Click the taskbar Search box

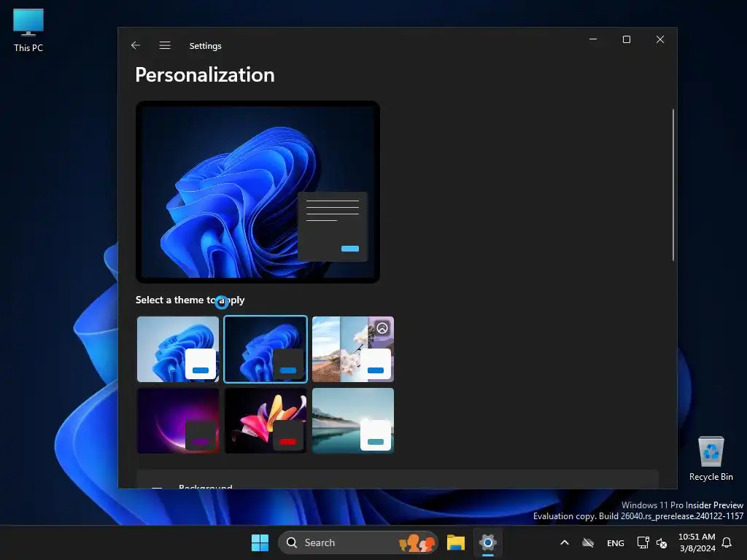tap(357, 542)
